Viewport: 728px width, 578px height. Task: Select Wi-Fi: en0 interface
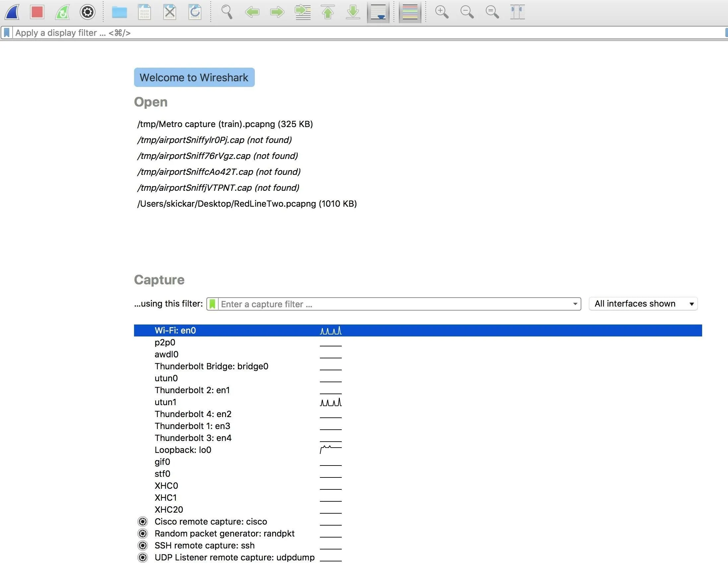pyautogui.click(x=418, y=330)
